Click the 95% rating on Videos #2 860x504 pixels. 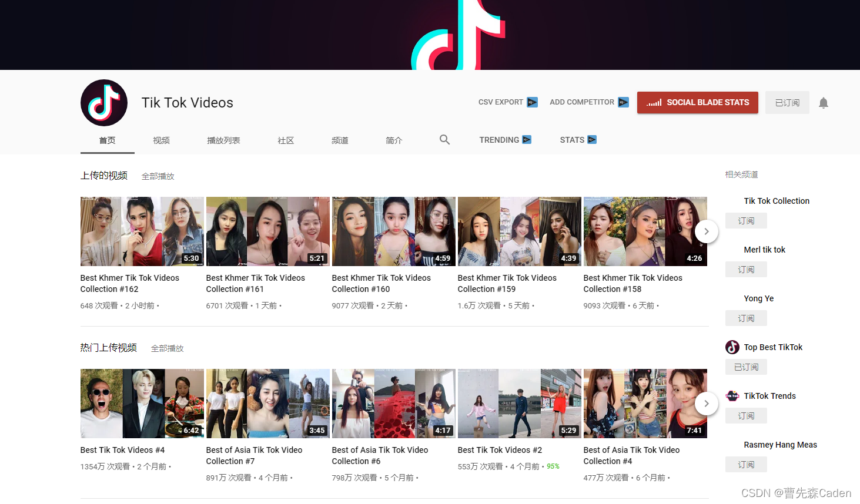(x=553, y=466)
